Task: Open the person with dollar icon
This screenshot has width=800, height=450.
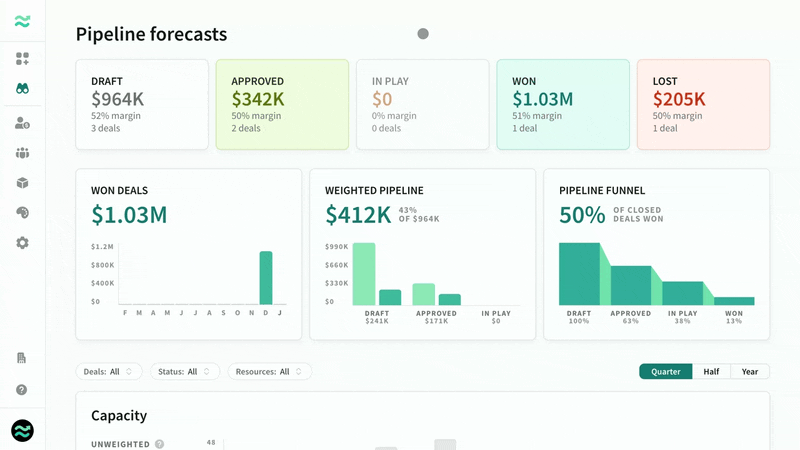Action: click(x=22, y=123)
